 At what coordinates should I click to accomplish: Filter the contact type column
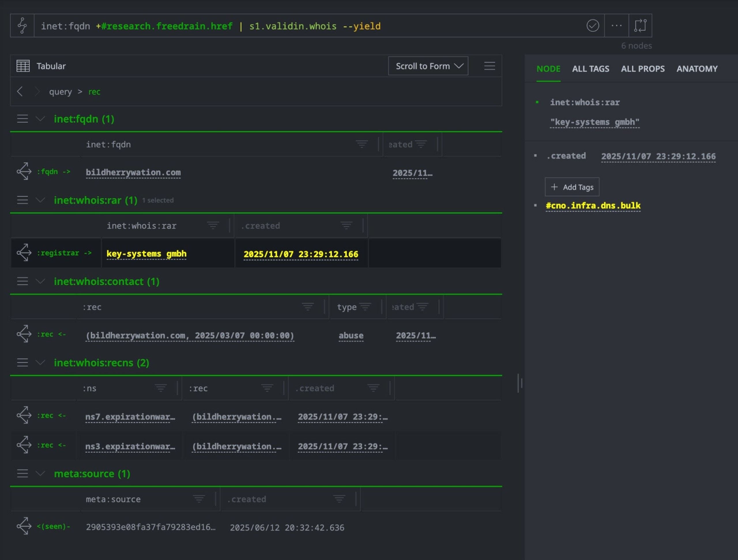(x=365, y=307)
